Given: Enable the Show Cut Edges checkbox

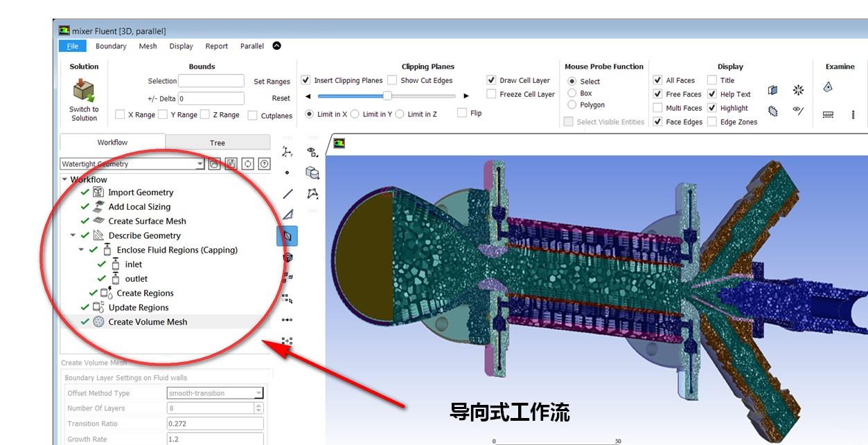Looking at the screenshot, I should coord(393,80).
